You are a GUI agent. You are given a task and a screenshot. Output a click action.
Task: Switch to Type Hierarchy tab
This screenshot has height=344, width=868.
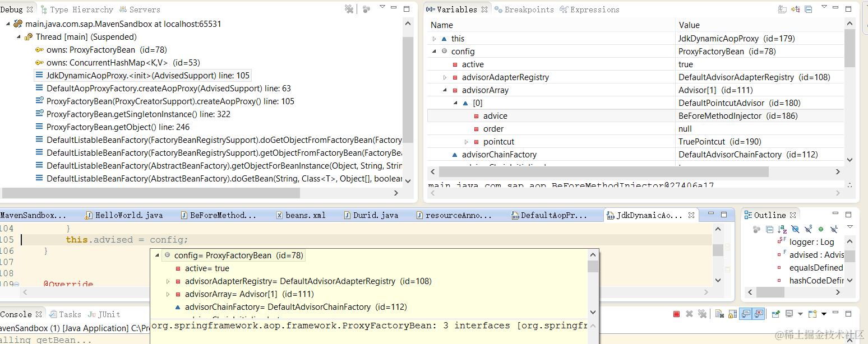pyautogui.click(x=77, y=10)
